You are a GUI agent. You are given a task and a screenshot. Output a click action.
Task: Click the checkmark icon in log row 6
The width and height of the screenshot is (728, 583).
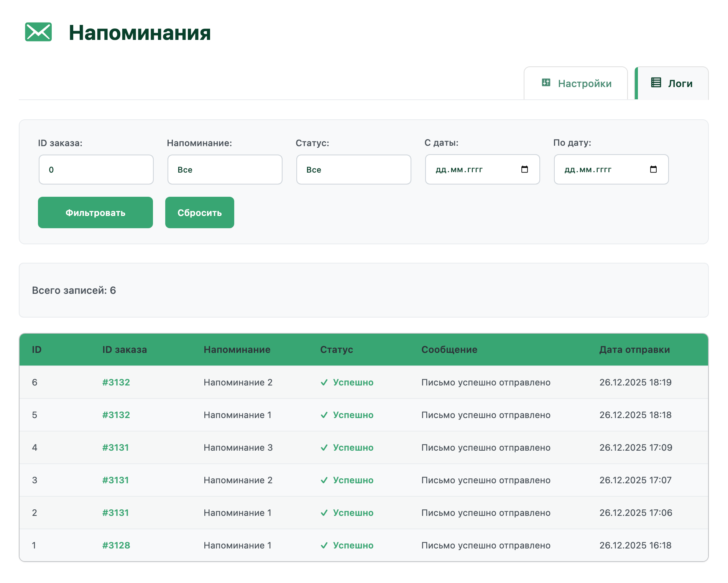pos(324,382)
